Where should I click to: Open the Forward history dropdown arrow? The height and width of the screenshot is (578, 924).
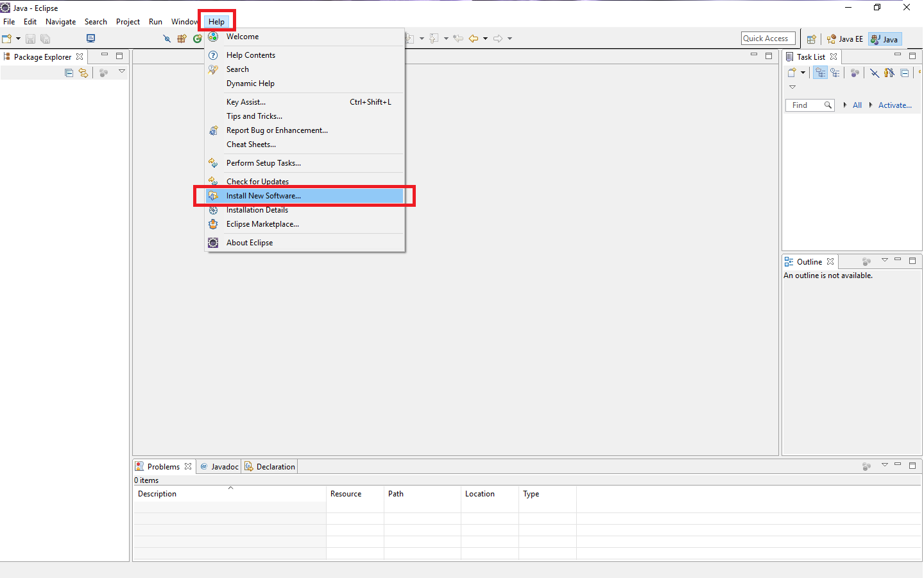[x=509, y=39]
